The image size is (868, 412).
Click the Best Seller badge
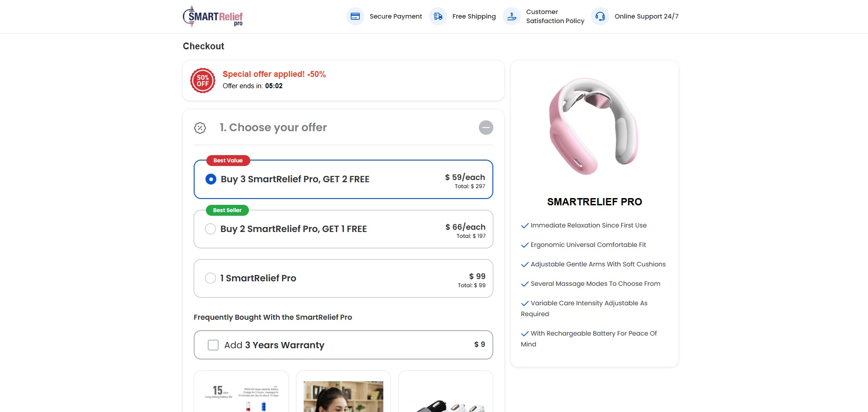click(227, 210)
